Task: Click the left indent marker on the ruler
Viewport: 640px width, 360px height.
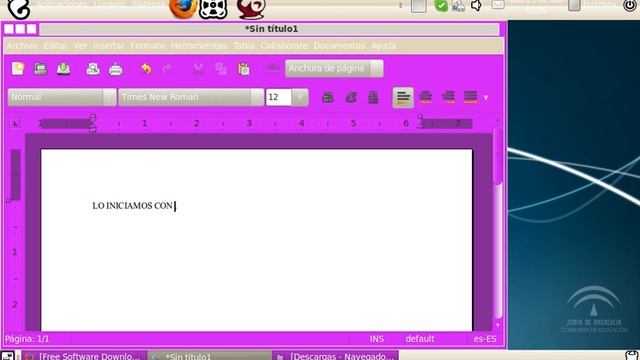Action: pos(93,123)
